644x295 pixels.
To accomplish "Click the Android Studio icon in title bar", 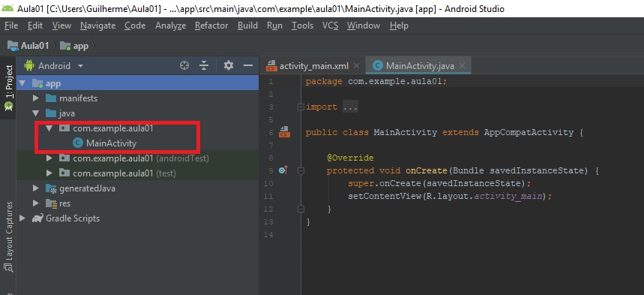I will pyautogui.click(x=7, y=8).
